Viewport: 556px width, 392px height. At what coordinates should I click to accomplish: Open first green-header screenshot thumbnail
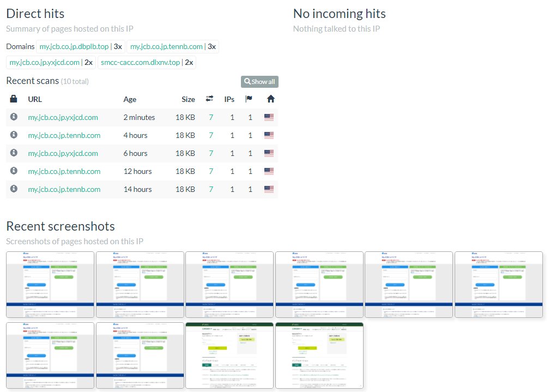[229, 355]
